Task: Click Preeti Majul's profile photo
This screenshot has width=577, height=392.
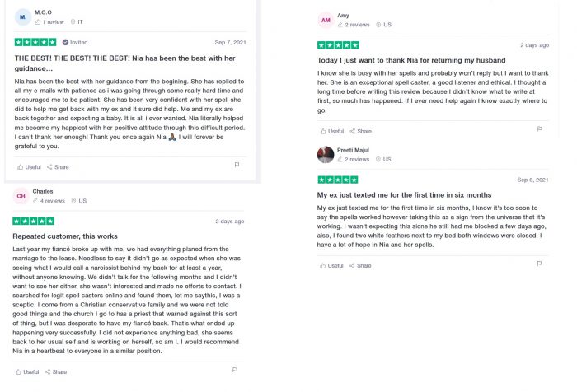Action: tap(326, 154)
